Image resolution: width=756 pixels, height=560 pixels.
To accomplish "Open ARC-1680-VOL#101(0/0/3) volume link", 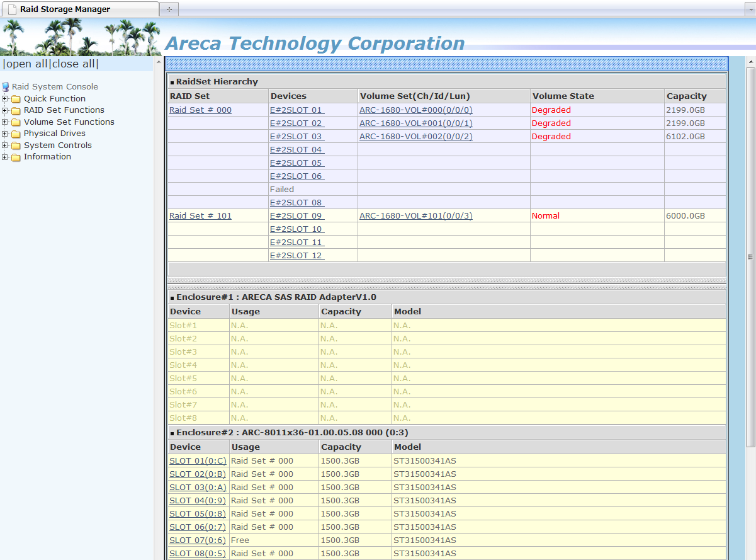I will click(x=415, y=216).
